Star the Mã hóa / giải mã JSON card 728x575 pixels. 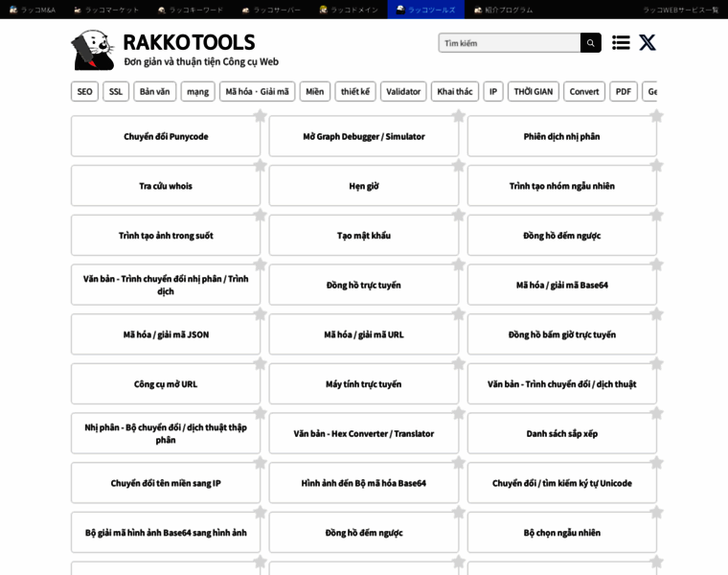[x=260, y=314]
